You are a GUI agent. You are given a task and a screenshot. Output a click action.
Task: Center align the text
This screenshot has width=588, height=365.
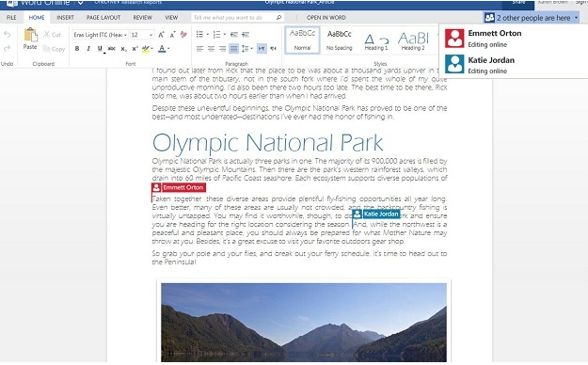pos(212,49)
